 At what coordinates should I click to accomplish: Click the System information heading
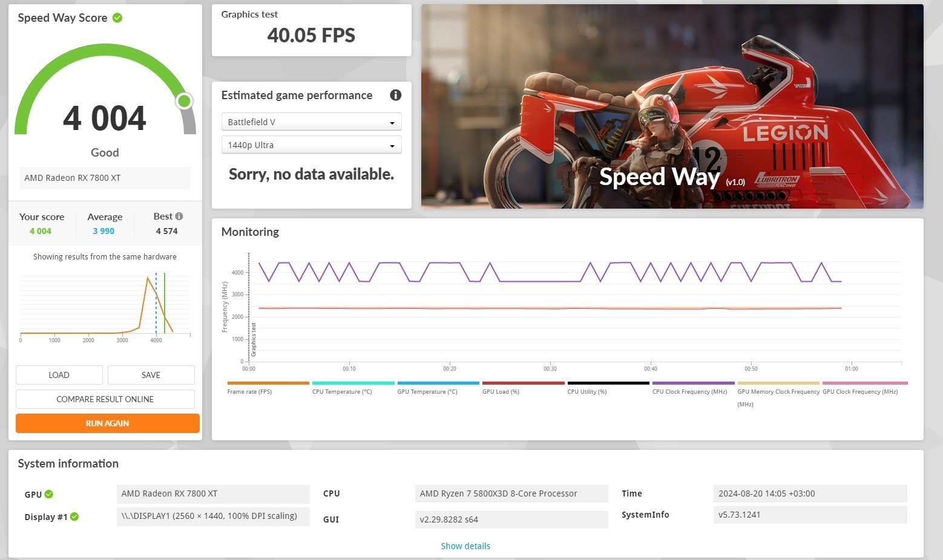click(68, 464)
